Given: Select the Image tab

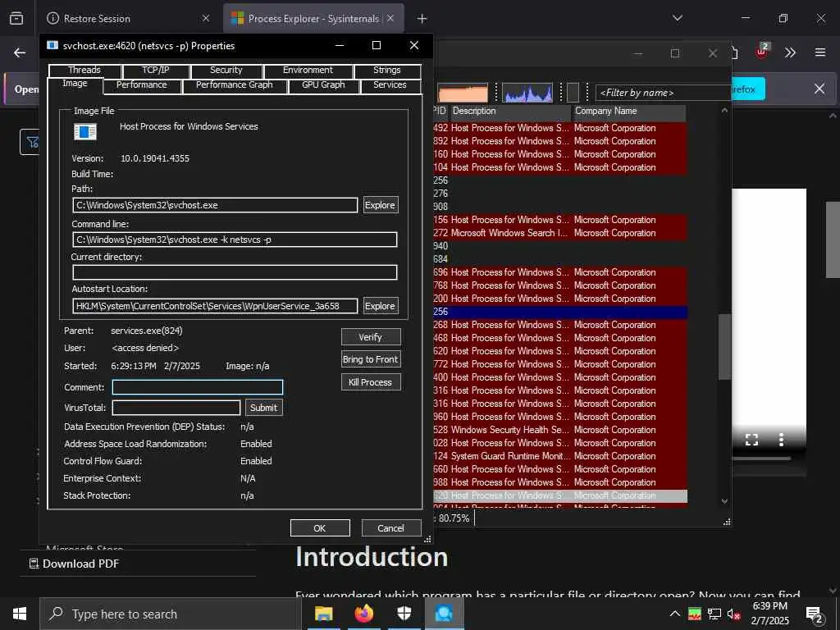Looking at the screenshot, I should point(75,84).
